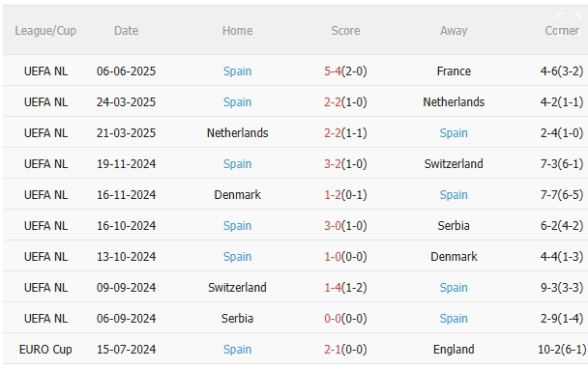
Task: Click Denmark home team on 16-11-2024
Action: point(237,195)
